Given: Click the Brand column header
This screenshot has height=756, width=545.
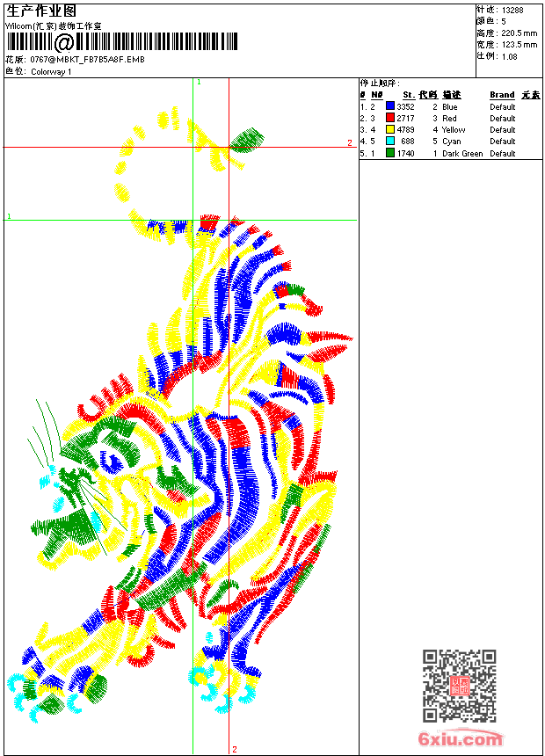Looking at the screenshot, I should coord(502,95).
